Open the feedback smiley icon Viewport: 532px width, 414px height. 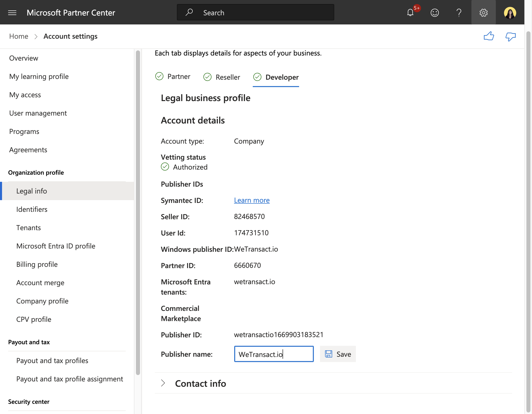click(x=435, y=12)
